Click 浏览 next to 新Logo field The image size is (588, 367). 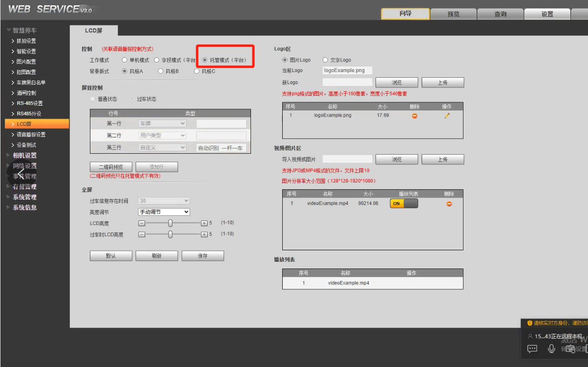point(397,83)
